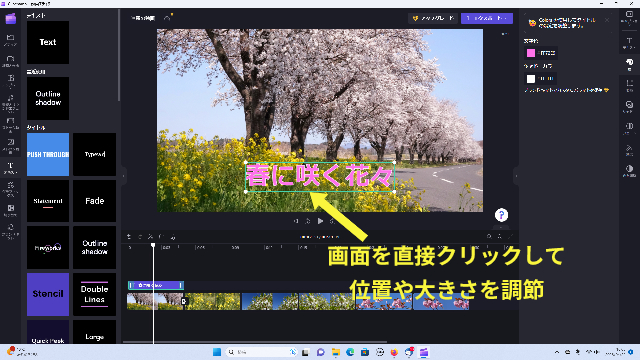
Task: Forward five seconds in preview
Action: 333,221
